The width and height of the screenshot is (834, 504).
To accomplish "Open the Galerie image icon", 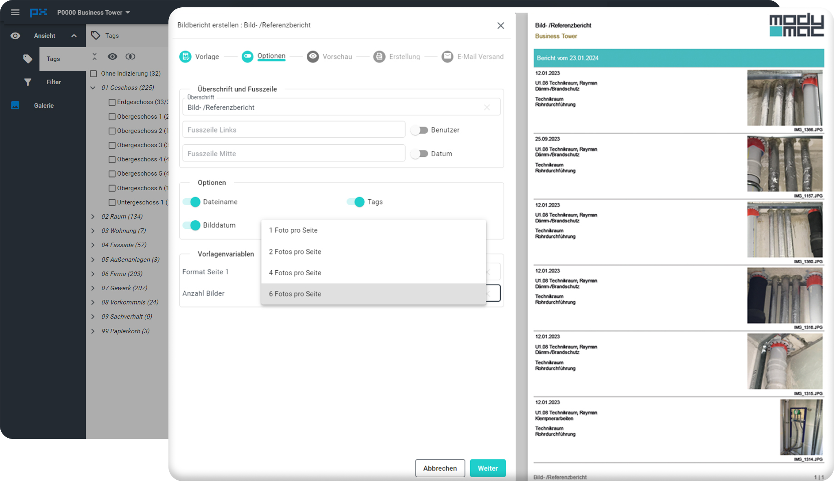I will (15, 106).
